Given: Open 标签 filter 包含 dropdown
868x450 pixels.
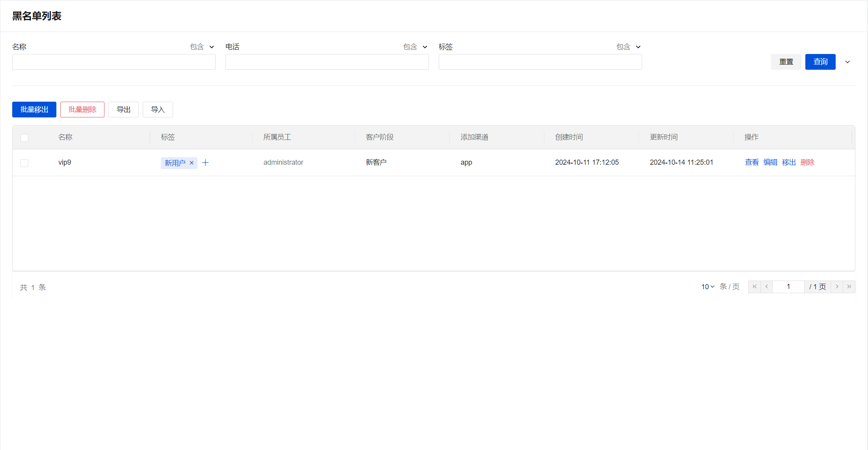Looking at the screenshot, I should click(629, 47).
